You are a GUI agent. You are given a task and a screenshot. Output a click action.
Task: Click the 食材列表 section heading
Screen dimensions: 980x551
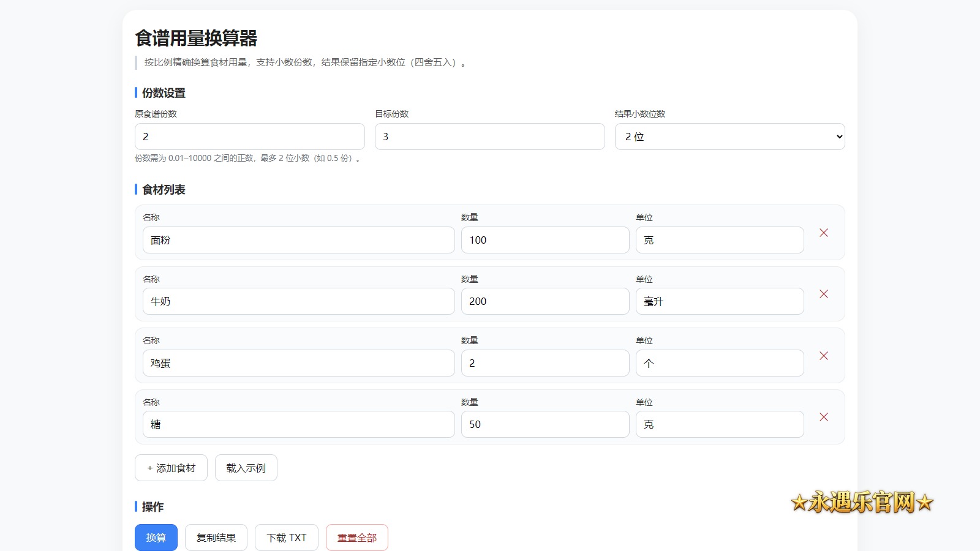(164, 190)
